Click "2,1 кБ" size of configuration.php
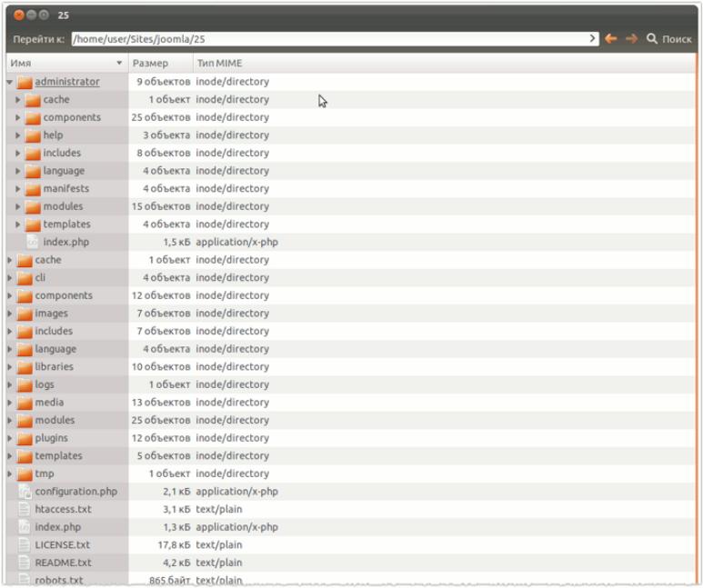703x588 pixels. pos(176,492)
